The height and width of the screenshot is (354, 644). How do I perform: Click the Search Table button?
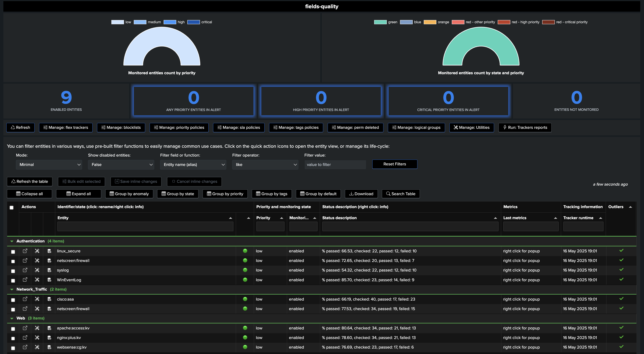[401, 194]
